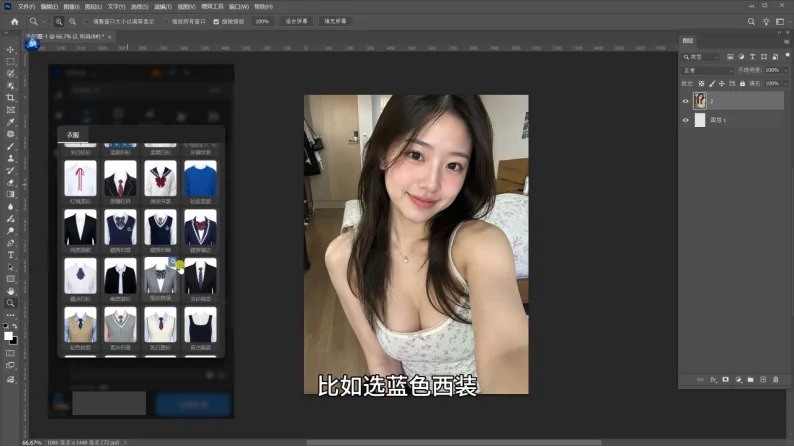
Task: Click the 填充屏幕 button
Action: (x=335, y=22)
